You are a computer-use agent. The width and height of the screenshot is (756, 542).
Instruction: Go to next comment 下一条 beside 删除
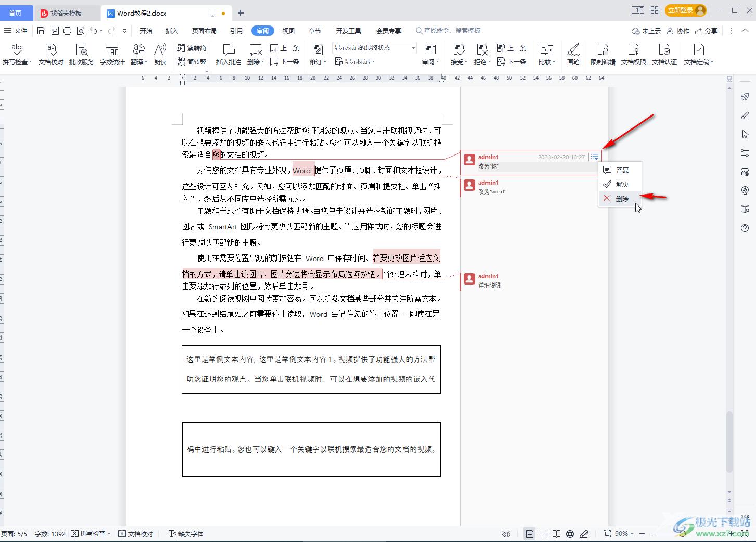tap(285, 61)
